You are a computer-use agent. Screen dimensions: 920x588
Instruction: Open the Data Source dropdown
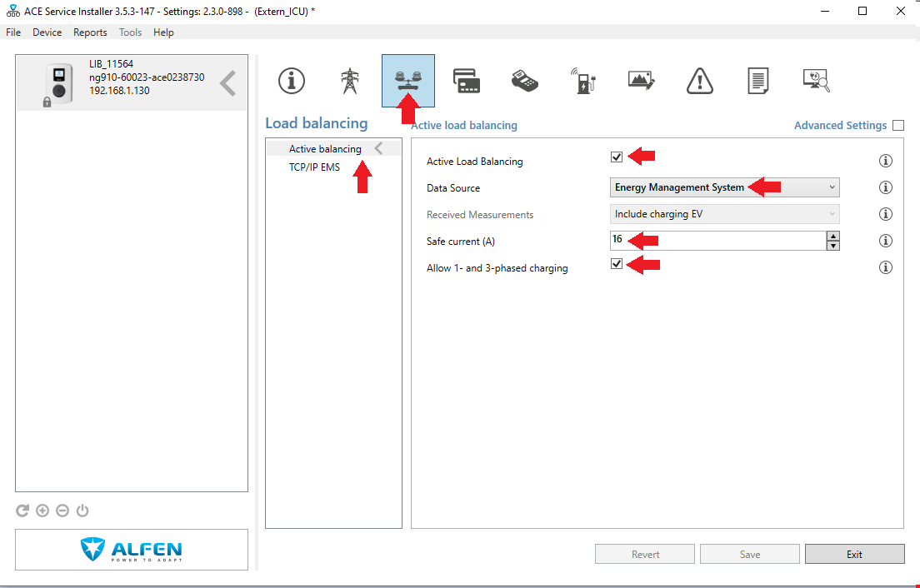pos(724,187)
